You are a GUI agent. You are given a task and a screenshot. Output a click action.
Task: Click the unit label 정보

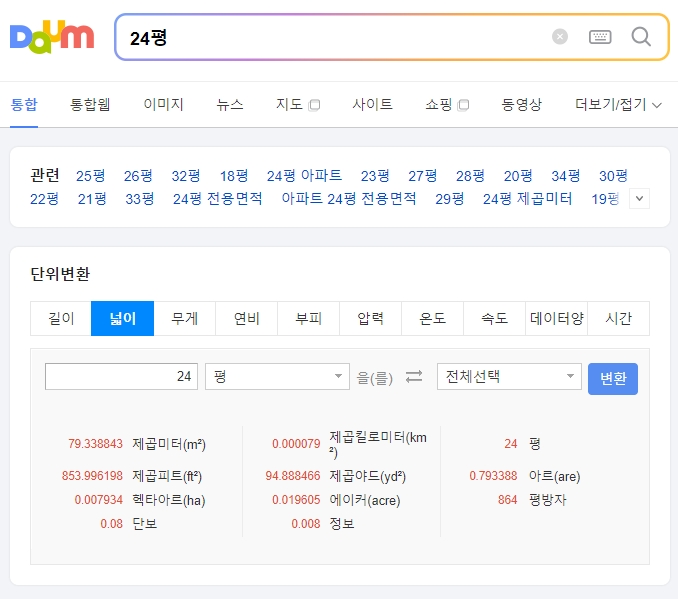[x=342, y=524]
